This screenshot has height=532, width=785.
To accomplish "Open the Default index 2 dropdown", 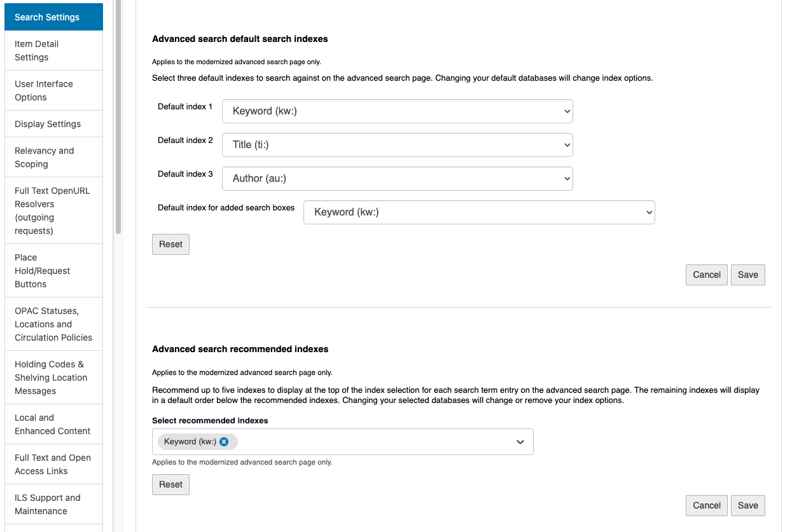I will [397, 145].
